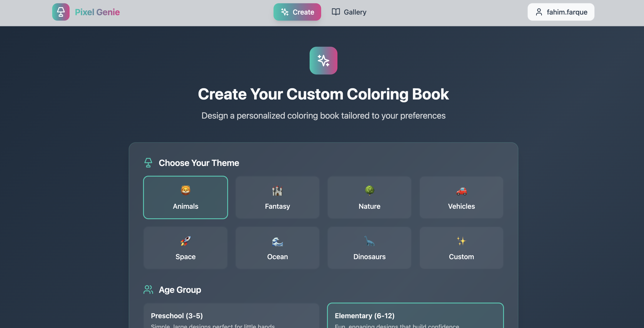Pick the Nature theme tile
Screen dimensions: 644x328
(x=369, y=198)
